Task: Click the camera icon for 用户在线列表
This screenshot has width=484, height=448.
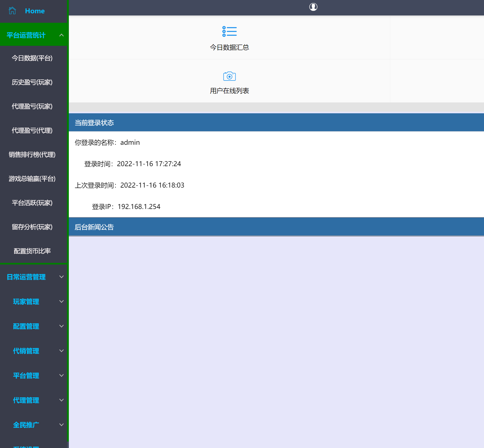Action: point(229,76)
